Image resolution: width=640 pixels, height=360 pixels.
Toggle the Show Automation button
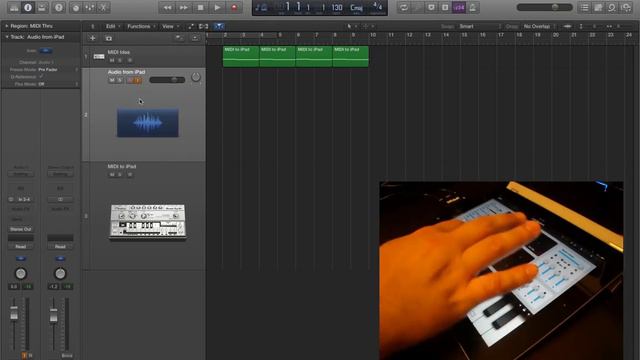pos(191,26)
